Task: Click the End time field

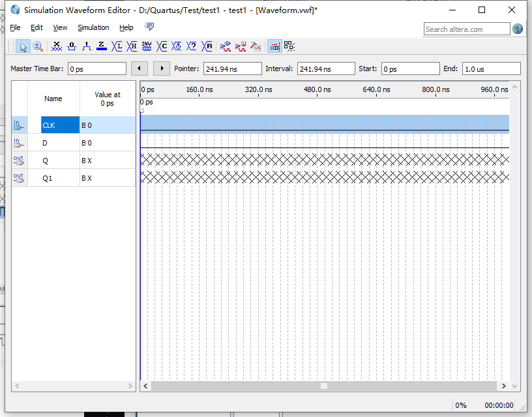Action: pos(492,69)
